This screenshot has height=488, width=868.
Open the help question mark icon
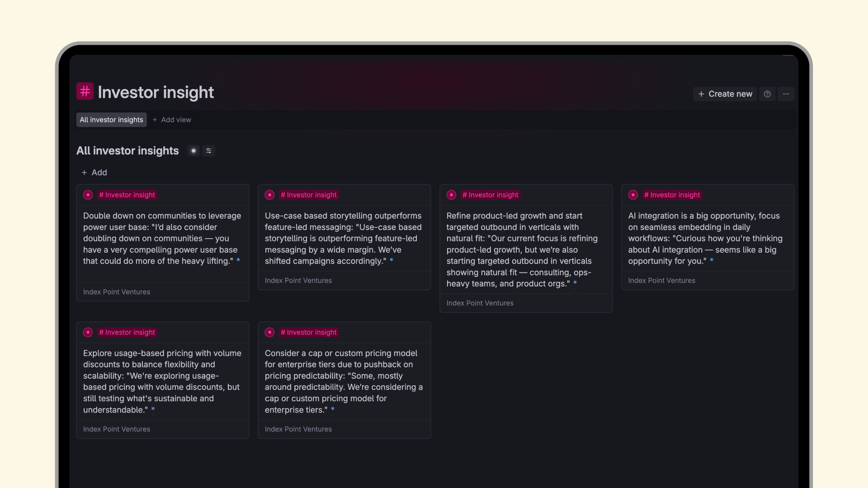coord(767,94)
